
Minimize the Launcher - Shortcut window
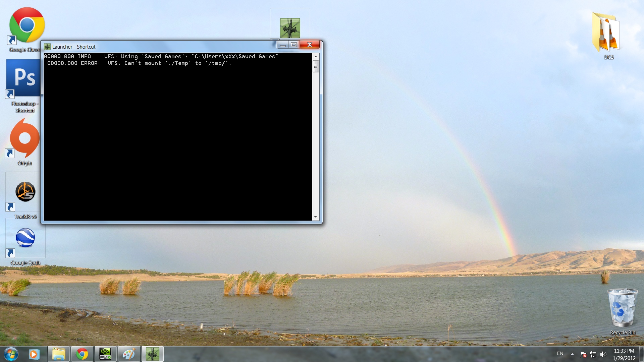[x=283, y=45]
